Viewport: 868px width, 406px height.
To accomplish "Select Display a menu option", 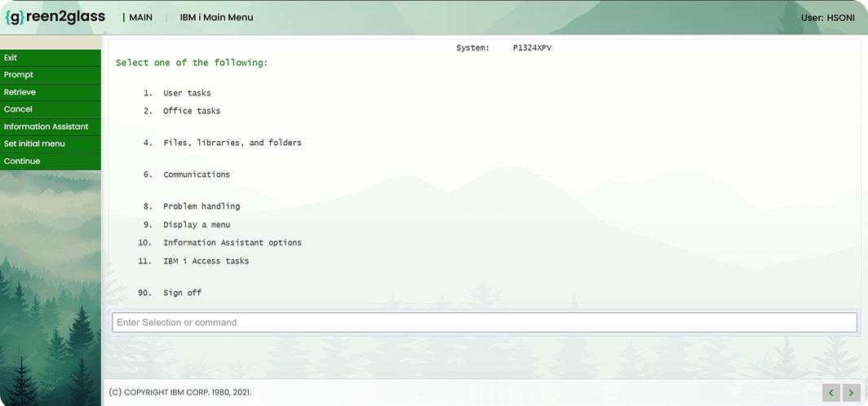I will pyautogui.click(x=197, y=224).
